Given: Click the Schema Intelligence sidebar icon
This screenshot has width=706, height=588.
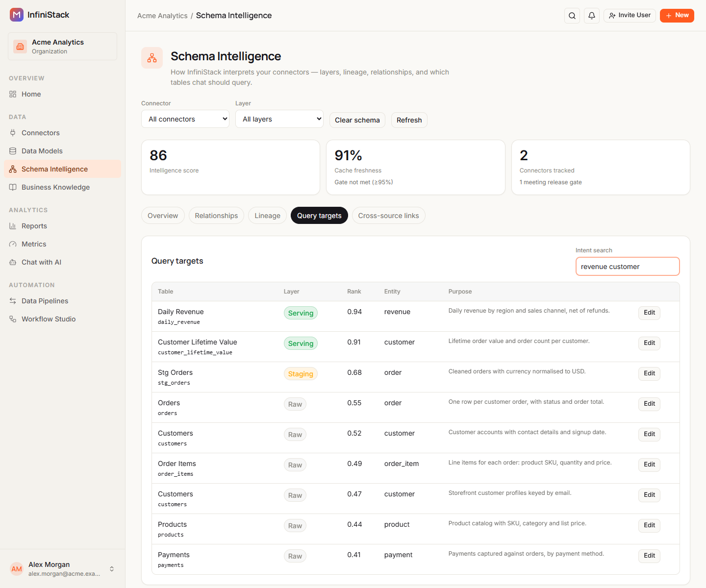Looking at the screenshot, I should (x=13, y=169).
